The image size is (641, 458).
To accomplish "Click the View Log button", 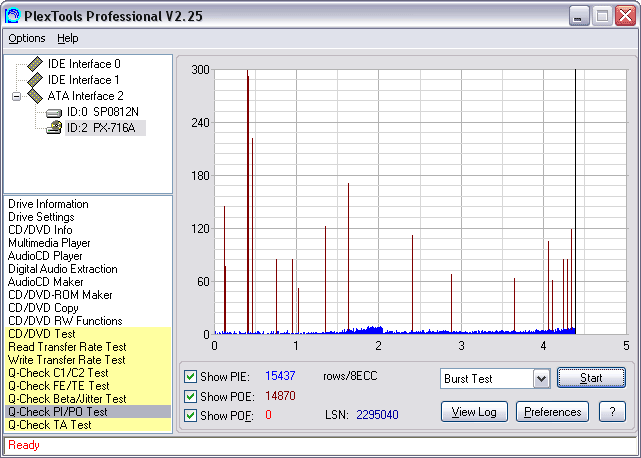I will 474,412.
